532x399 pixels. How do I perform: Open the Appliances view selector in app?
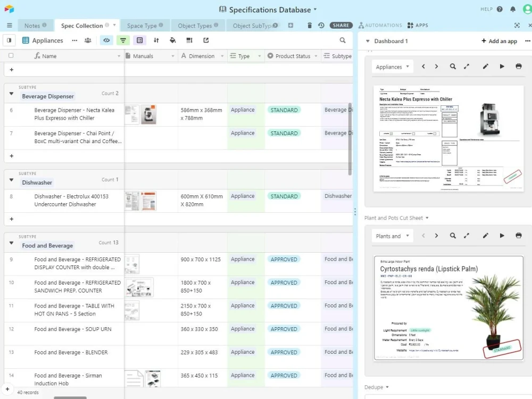(x=393, y=67)
